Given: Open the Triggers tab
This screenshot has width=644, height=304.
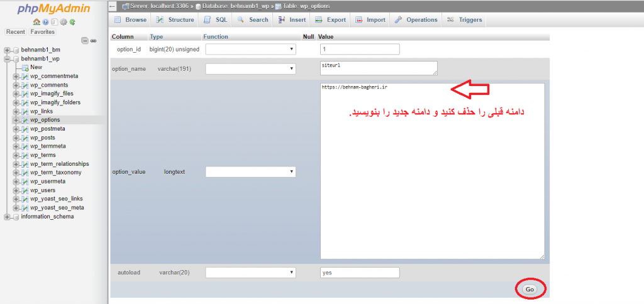Looking at the screenshot, I should tap(465, 19).
